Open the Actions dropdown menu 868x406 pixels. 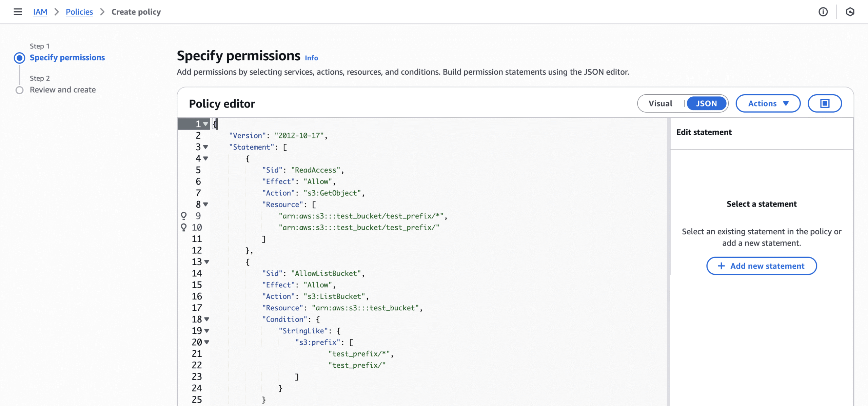(768, 103)
